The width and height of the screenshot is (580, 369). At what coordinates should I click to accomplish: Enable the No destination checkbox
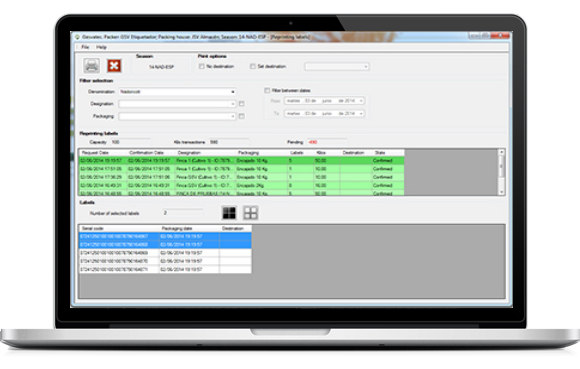tap(202, 67)
